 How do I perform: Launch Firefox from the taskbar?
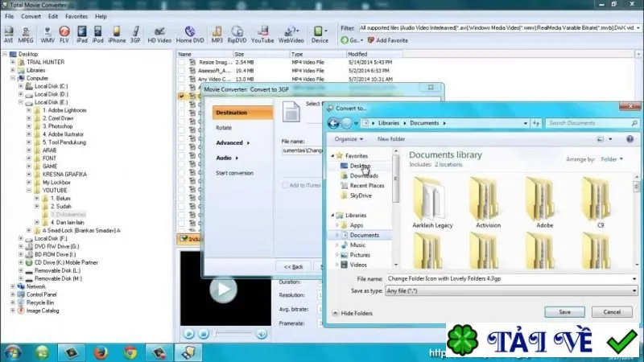[x=101, y=353]
